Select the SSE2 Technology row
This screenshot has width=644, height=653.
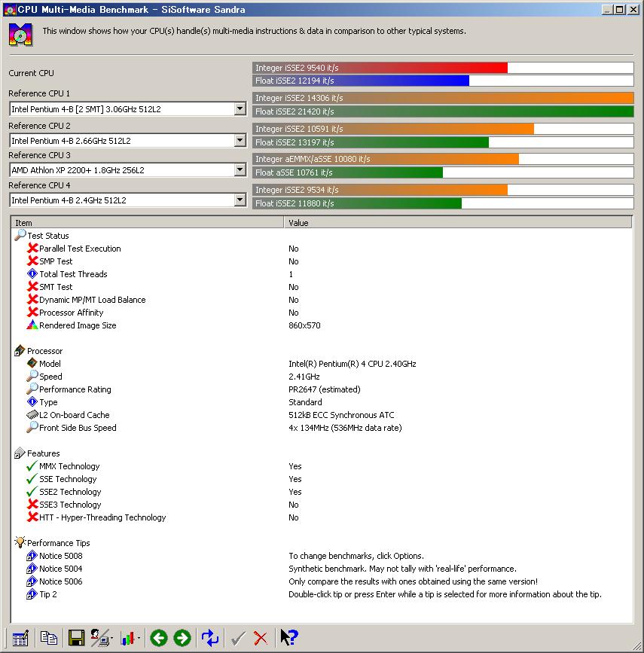322,492
